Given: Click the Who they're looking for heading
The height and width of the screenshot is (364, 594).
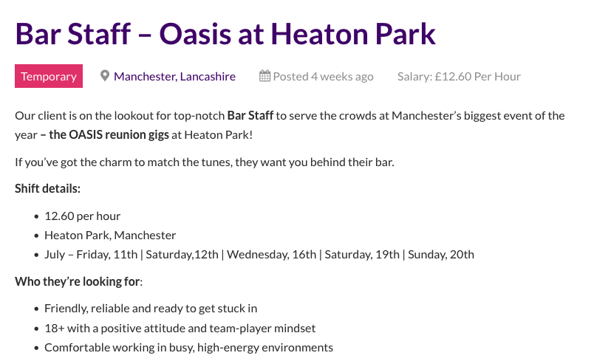Looking at the screenshot, I should [x=78, y=281].
